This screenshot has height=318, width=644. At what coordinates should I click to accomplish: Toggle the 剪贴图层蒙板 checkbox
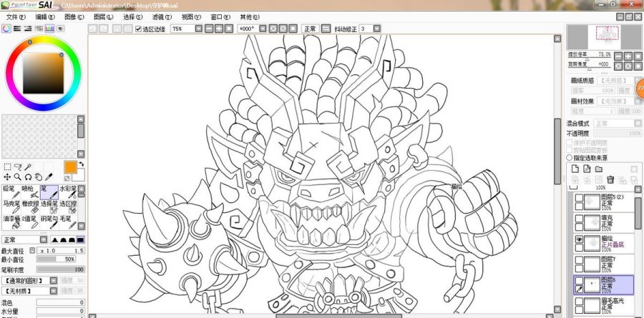[570, 150]
